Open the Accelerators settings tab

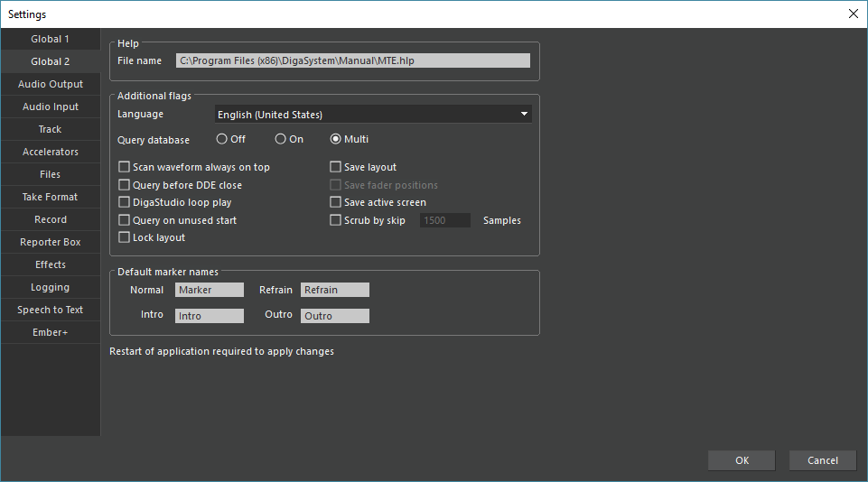(50, 152)
